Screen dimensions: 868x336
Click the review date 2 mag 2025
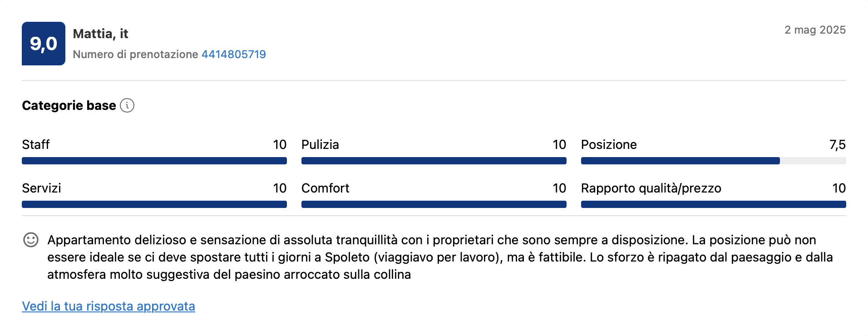click(815, 30)
